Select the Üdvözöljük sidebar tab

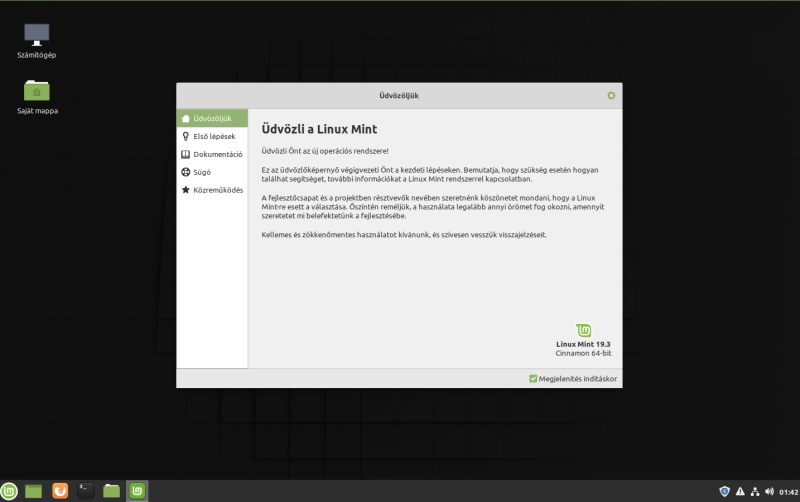pos(212,118)
